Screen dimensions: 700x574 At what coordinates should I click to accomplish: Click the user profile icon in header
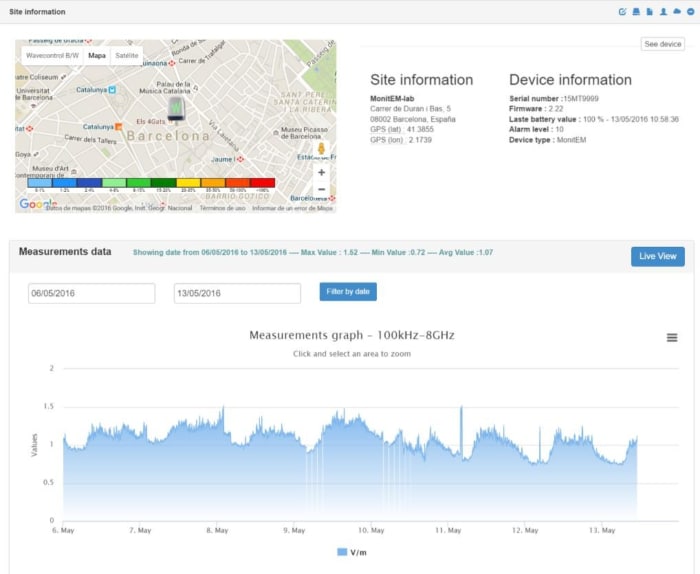[x=663, y=12]
